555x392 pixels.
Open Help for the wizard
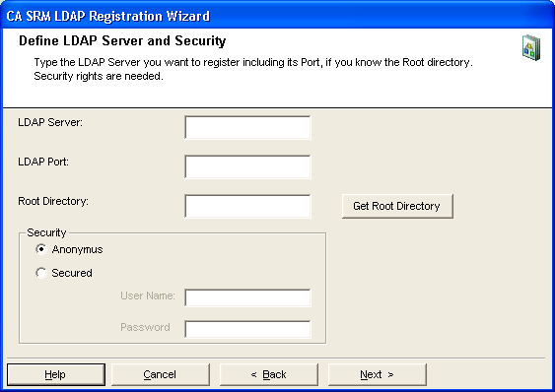coord(56,374)
